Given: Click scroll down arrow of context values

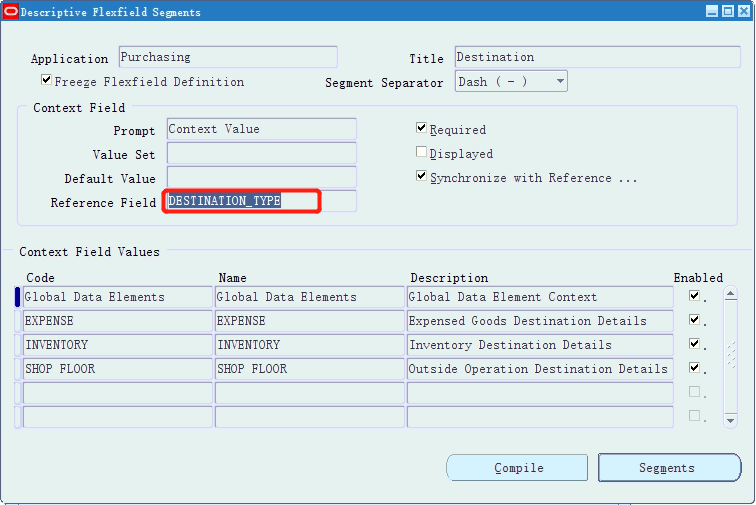Looking at the screenshot, I should (730, 421).
